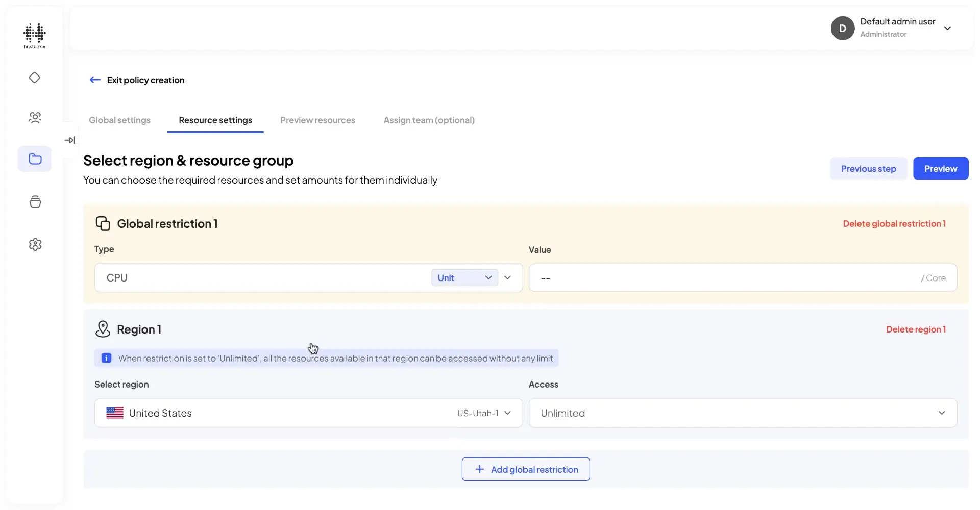Open the hardware/ship icon in sidebar
The width and height of the screenshot is (980, 510).
point(34,201)
